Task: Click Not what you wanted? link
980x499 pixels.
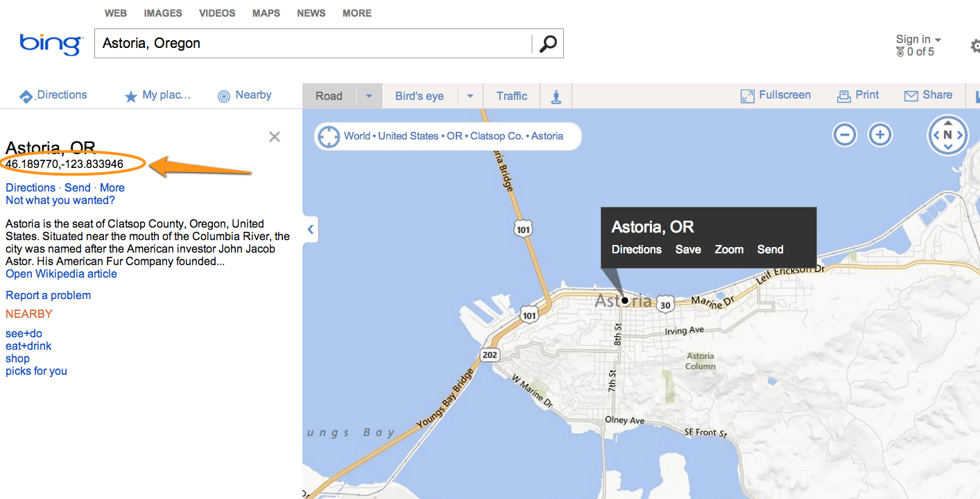Action: tap(60, 201)
